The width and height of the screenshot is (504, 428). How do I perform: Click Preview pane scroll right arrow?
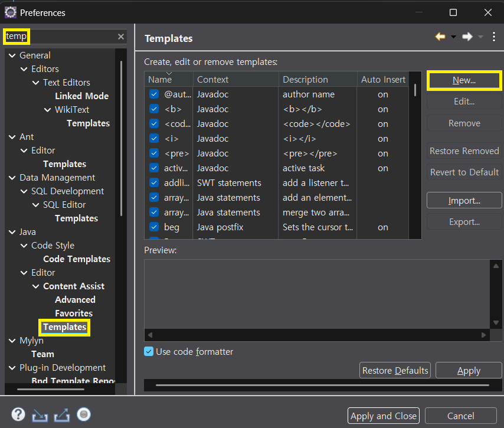(483, 335)
